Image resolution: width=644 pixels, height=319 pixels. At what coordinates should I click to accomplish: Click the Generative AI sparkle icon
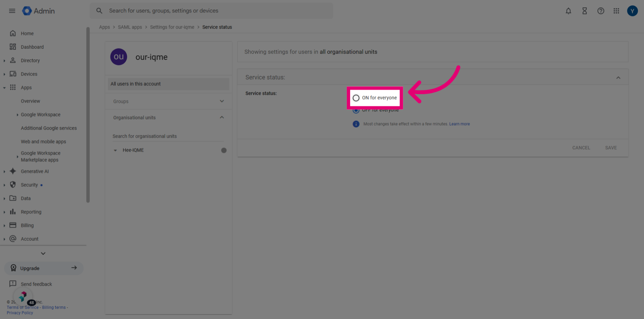point(13,171)
